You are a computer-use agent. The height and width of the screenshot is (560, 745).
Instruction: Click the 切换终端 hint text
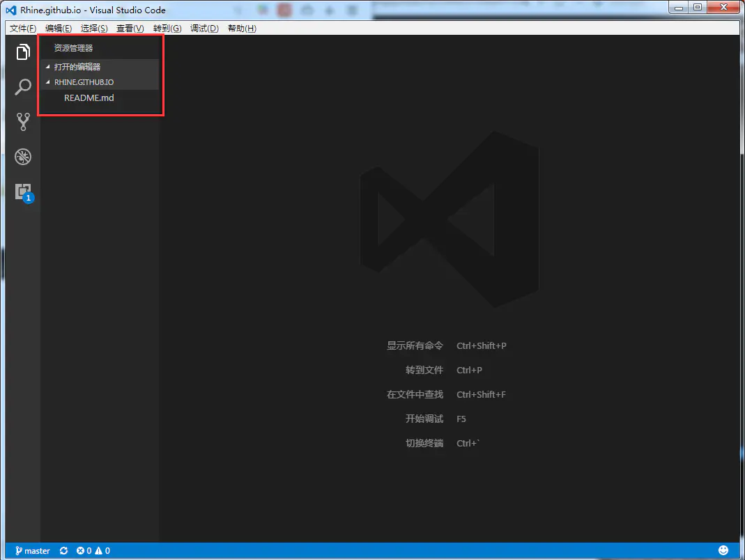click(x=424, y=443)
